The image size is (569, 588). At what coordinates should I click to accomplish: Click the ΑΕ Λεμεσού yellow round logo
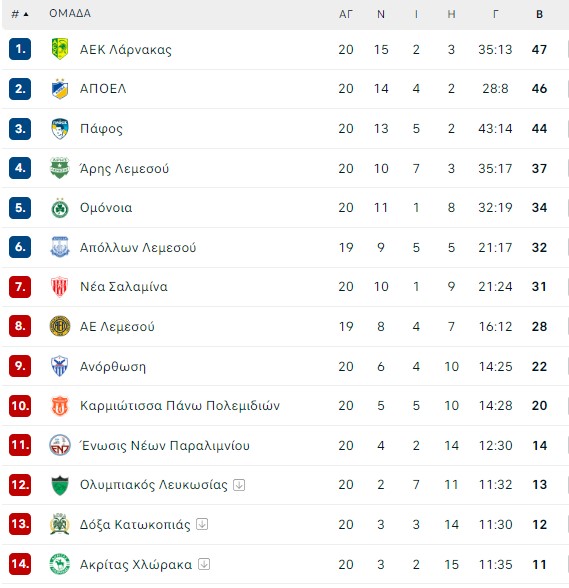pyautogui.click(x=60, y=326)
